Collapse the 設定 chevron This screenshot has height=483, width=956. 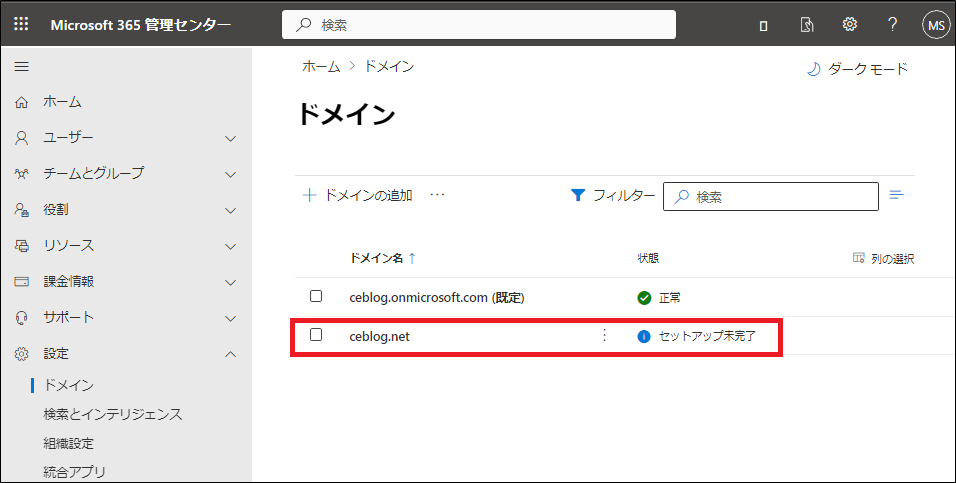tap(230, 354)
